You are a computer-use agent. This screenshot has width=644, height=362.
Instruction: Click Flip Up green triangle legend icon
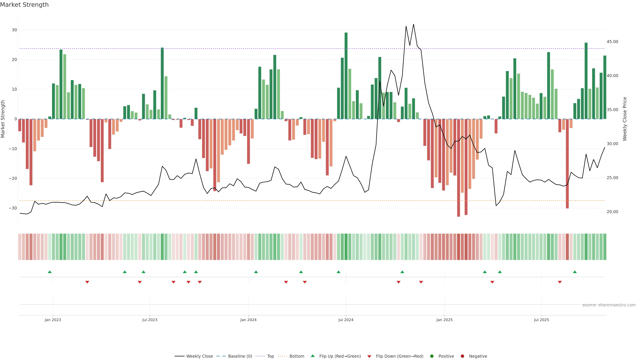(x=312, y=356)
